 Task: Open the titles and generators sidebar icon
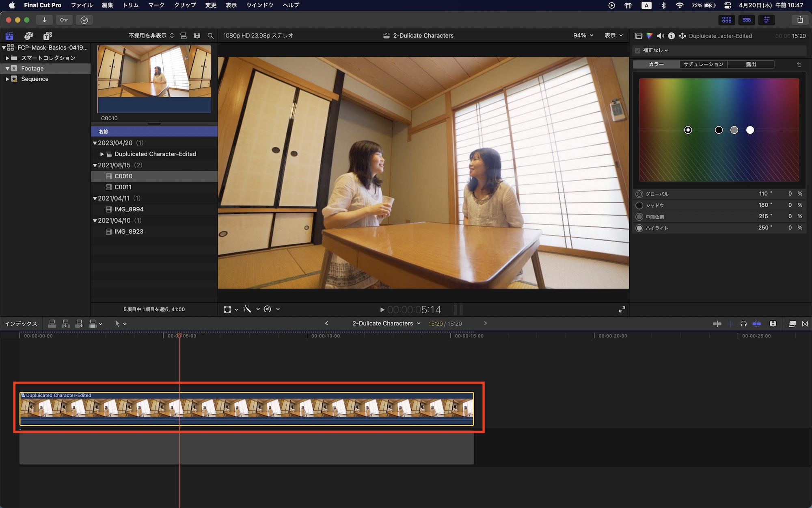tap(48, 36)
